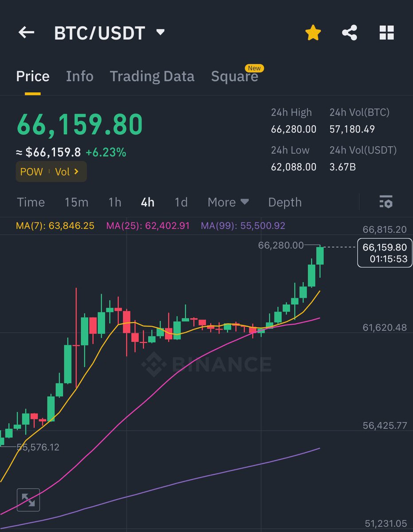This screenshot has width=413, height=532.
Task: Tap the 56,425.77 price axis label
Action: 385,426
